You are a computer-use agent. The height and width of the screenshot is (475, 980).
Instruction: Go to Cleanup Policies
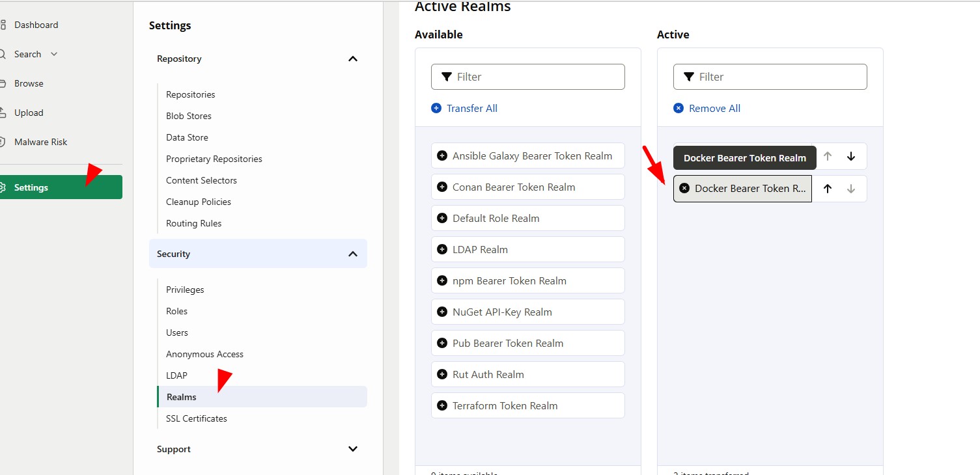199,202
